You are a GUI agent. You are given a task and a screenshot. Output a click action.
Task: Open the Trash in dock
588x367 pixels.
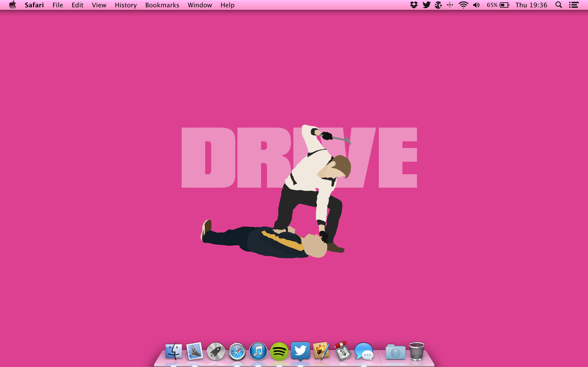pyautogui.click(x=416, y=351)
